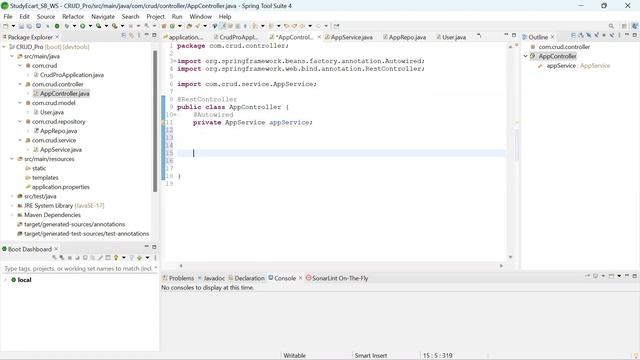Collapse AppController class in the Outline
This screenshot has width=640, height=360.
pyautogui.click(x=526, y=56)
